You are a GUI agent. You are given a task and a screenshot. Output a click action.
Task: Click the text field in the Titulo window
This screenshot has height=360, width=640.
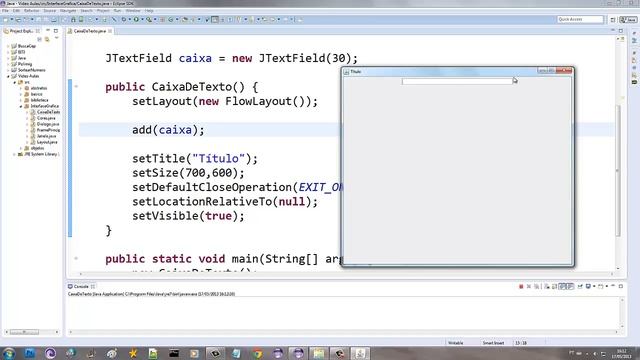point(457,82)
